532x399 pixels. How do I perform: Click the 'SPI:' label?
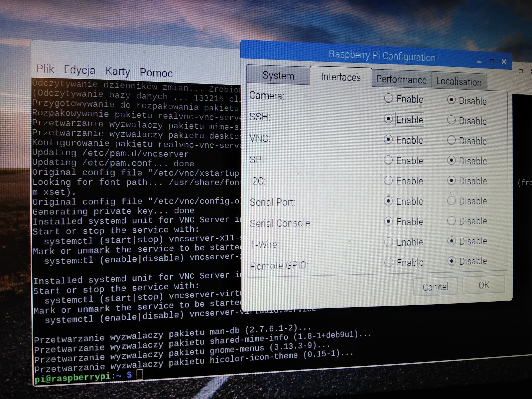258,160
